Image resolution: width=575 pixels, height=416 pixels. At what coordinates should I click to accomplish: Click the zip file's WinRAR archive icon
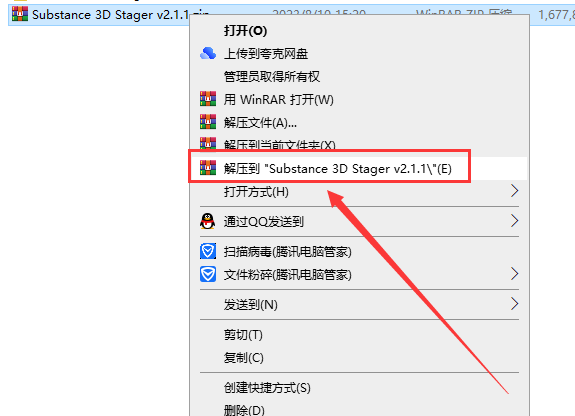pyautogui.click(x=20, y=14)
